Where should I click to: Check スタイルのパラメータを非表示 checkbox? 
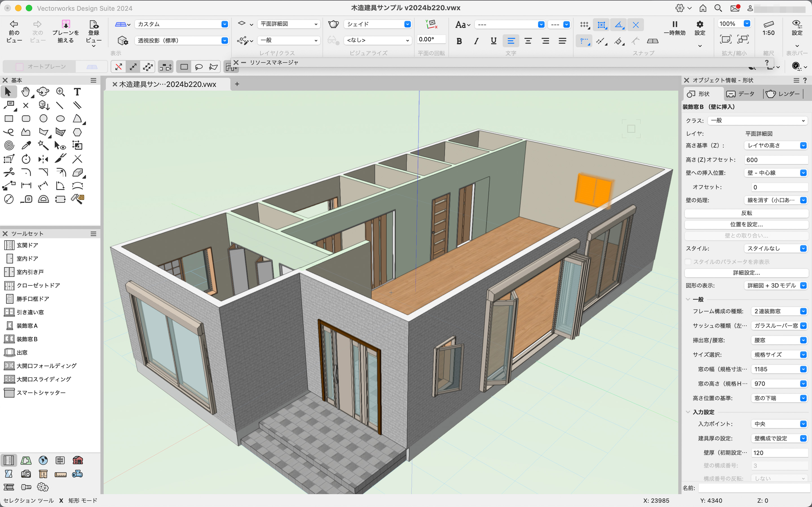click(x=689, y=262)
